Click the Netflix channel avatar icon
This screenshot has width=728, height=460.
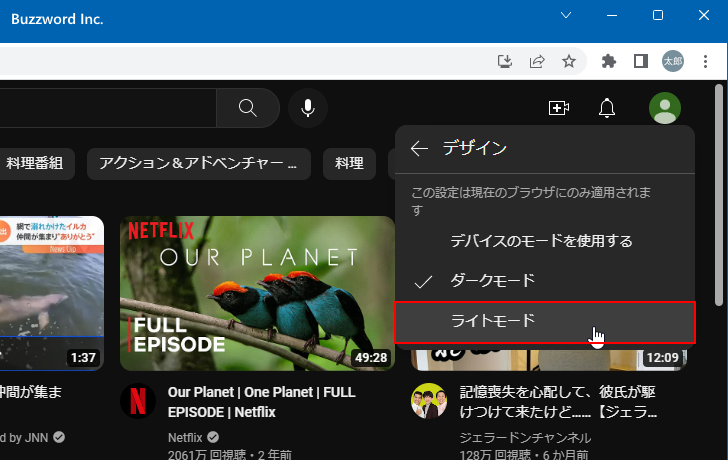(x=138, y=401)
